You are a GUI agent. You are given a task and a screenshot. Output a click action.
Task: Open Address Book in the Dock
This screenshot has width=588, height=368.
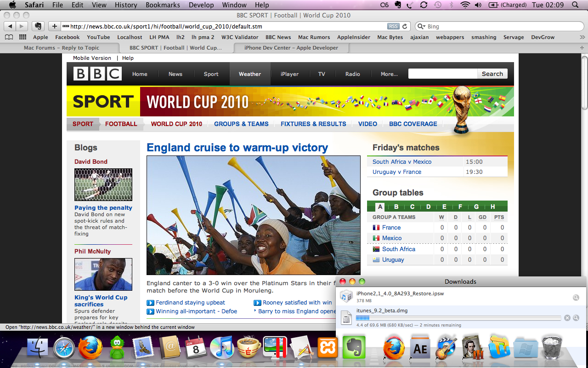(x=170, y=348)
